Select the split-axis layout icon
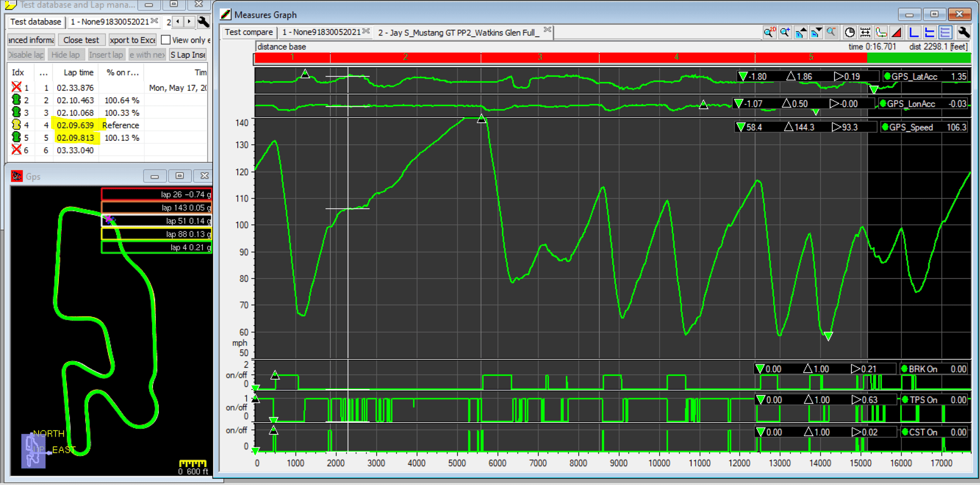 click(929, 32)
